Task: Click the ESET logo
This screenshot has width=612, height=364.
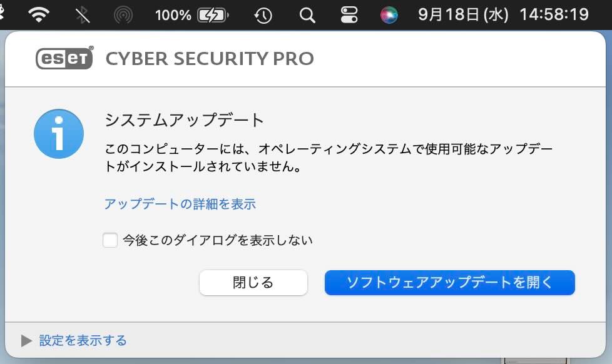Action: (64, 58)
